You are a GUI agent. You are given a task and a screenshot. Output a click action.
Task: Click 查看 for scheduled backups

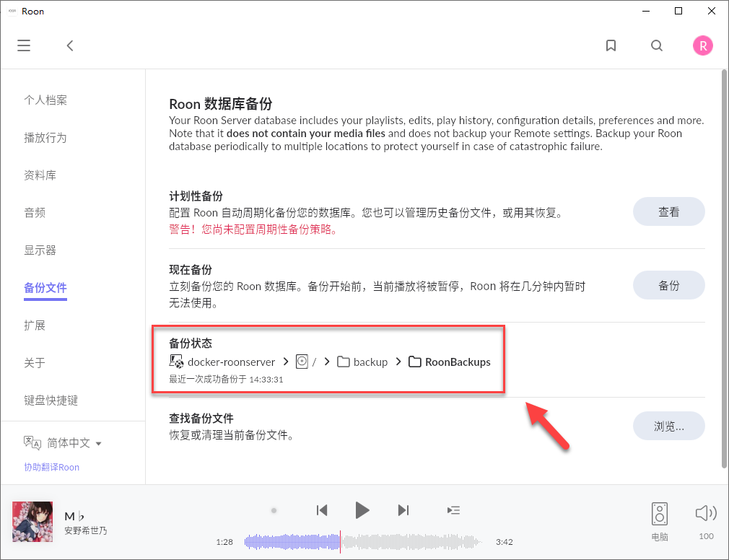point(668,211)
